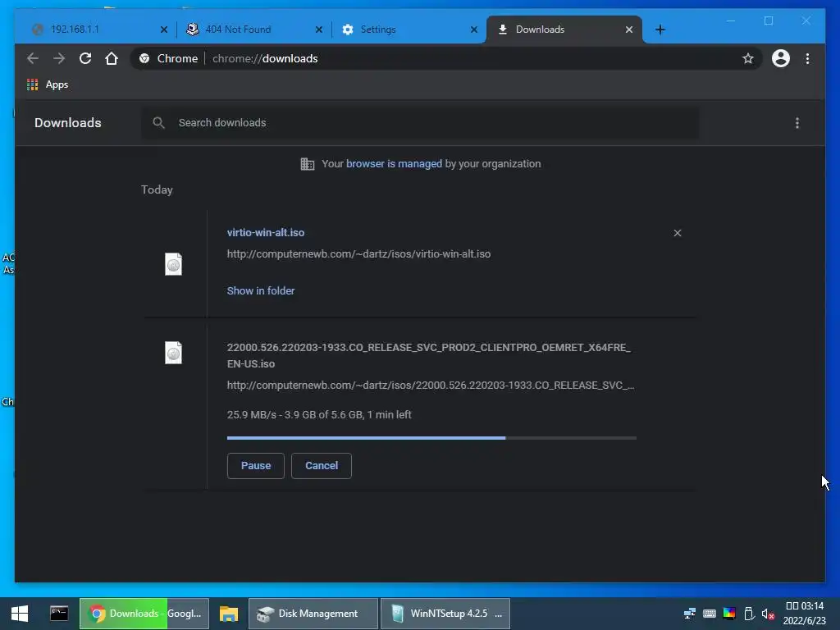The image size is (840, 630).
Task: Click the Downloads page heading
Action: coord(67,123)
